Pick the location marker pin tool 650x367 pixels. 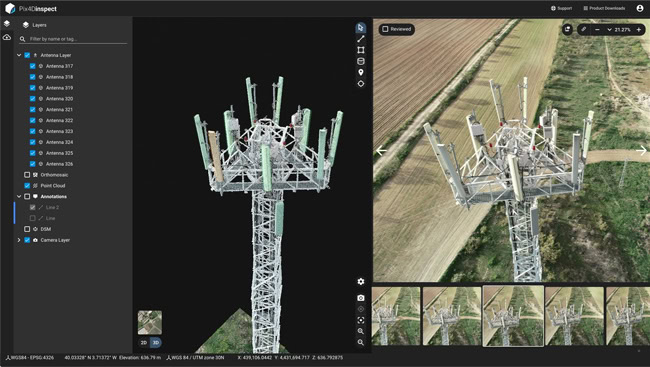pos(361,72)
